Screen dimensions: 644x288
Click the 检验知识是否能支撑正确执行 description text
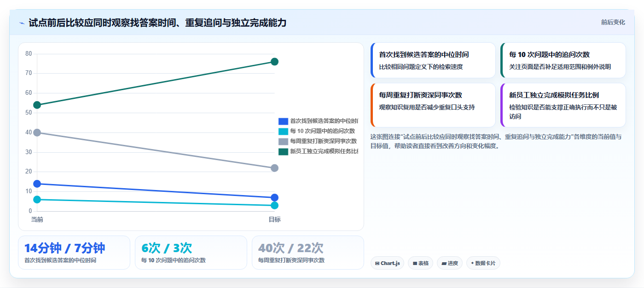coord(563,112)
